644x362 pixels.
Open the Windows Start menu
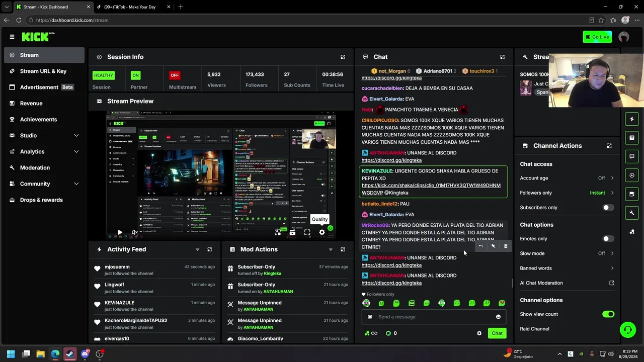point(11,354)
